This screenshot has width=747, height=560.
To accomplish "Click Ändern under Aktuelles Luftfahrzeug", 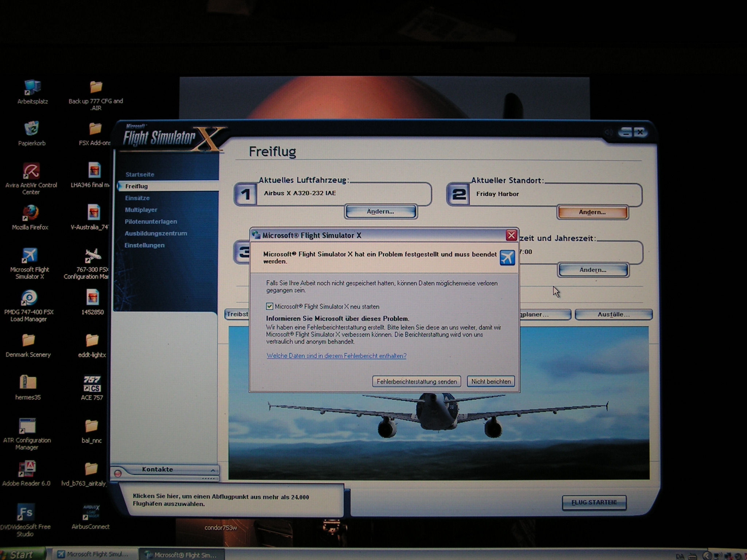I will coord(380,211).
